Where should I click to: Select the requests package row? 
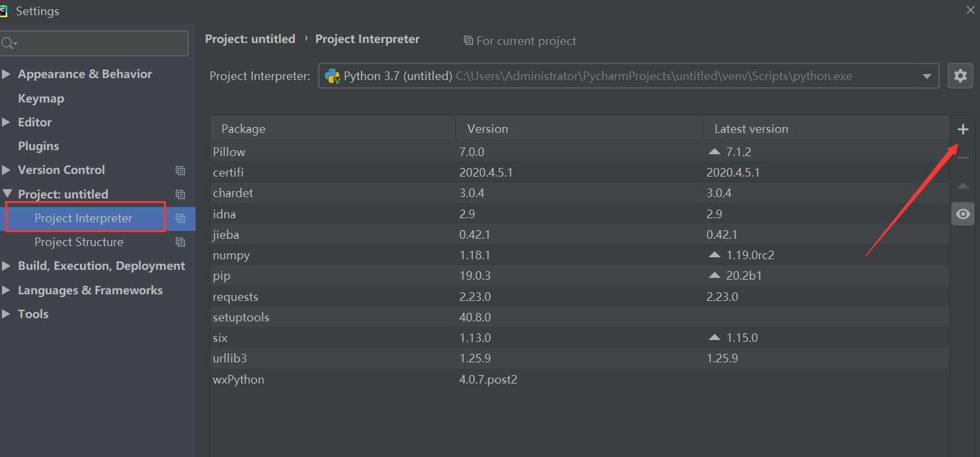click(x=580, y=296)
